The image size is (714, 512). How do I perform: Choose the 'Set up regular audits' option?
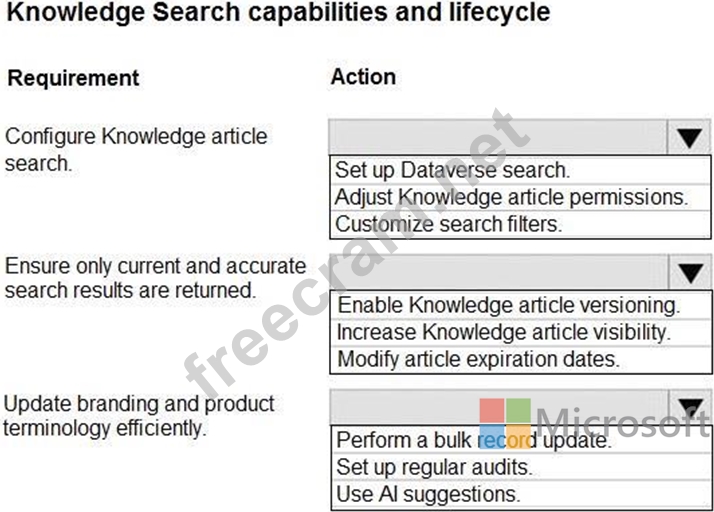[x=434, y=467]
